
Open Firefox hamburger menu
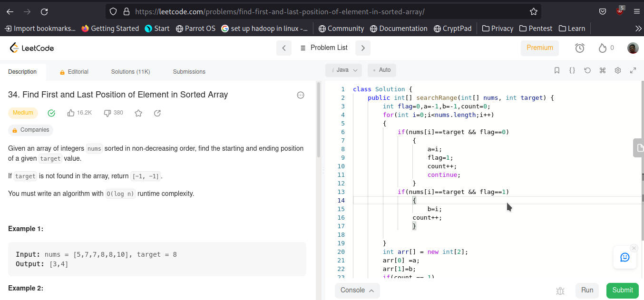637,11
